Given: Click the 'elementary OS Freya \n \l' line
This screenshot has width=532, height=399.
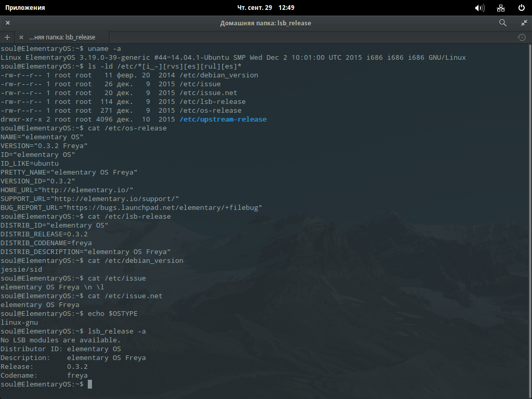Looking at the screenshot, I should [x=52, y=287].
